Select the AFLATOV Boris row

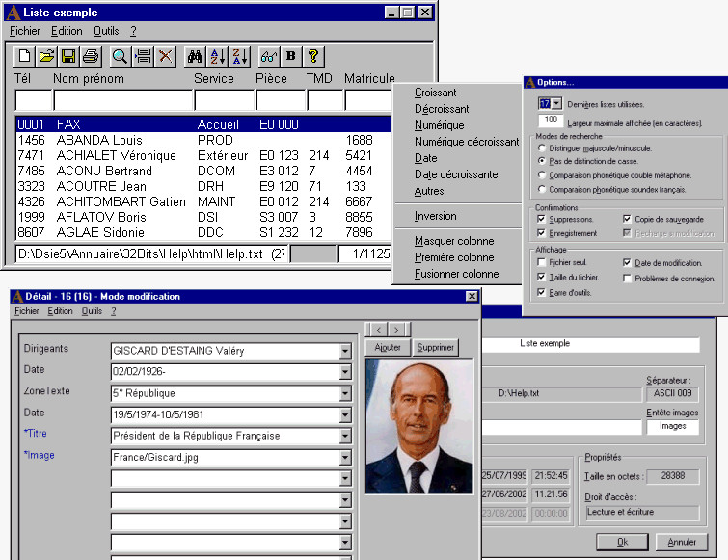[x=203, y=217]
